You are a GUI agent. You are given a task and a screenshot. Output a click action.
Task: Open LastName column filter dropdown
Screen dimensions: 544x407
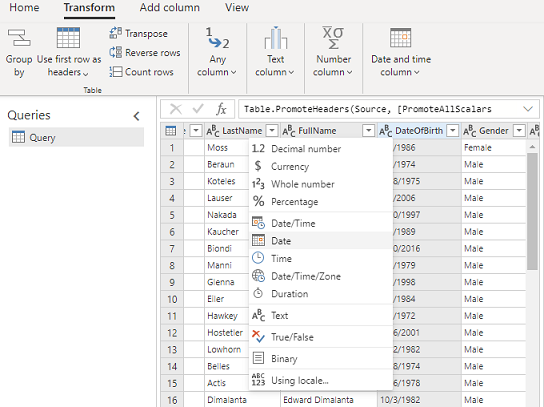pyautogui.click(x=272, y=131)
